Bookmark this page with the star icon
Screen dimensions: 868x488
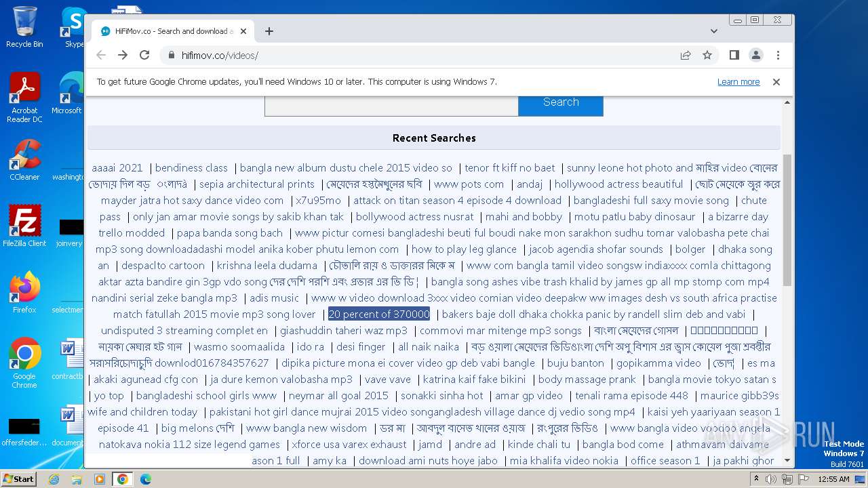coord(707,55)
